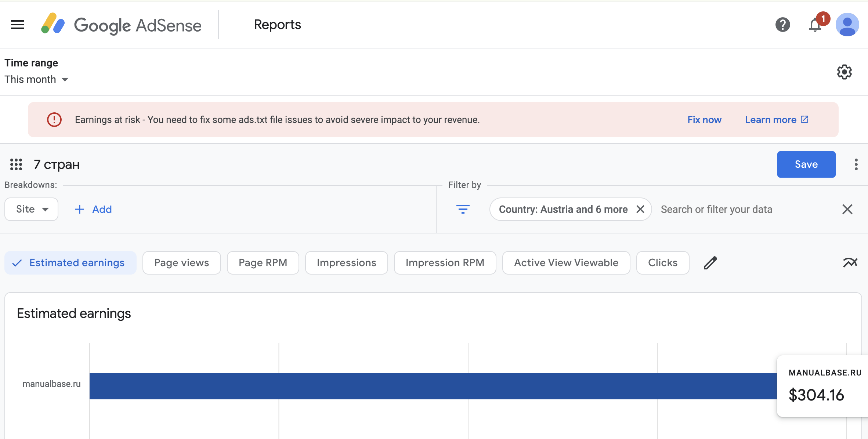Click the Google AdSense logo
The height and width of the screenshot is (439, 868).
tap(121, 25)
